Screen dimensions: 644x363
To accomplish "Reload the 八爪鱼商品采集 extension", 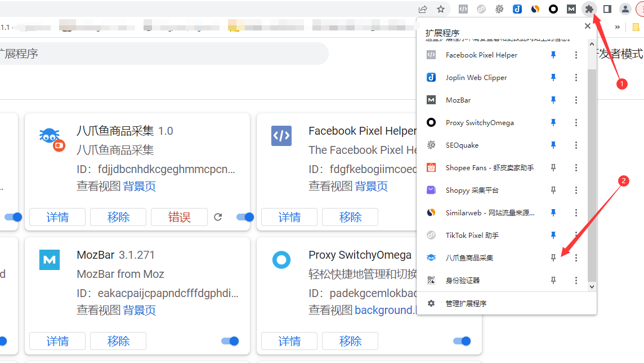I will pos(218,217).
